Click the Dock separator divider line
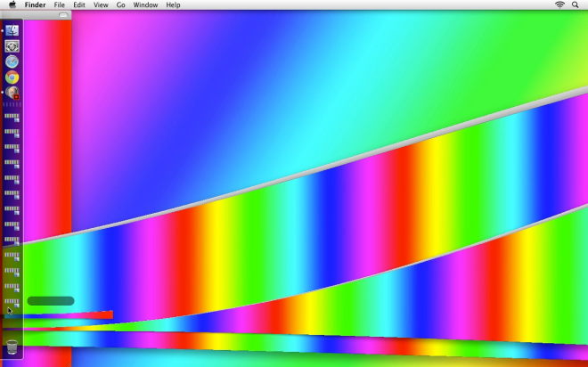This screenshot has height=367, width=588. pos(12,105)
